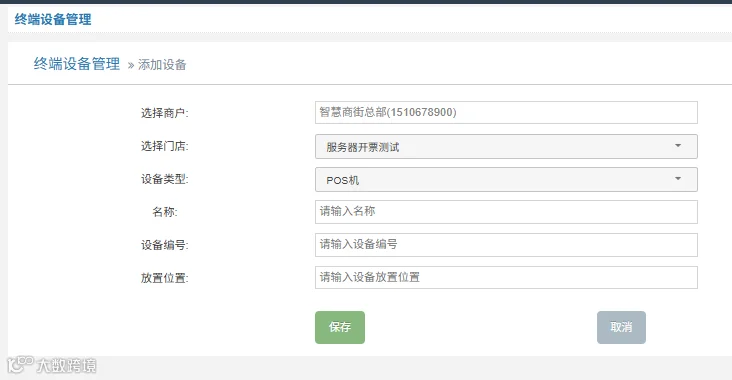Click the 取消 cancel button
The height and width of the screenshot is (380, 732).
pos(621,327)
